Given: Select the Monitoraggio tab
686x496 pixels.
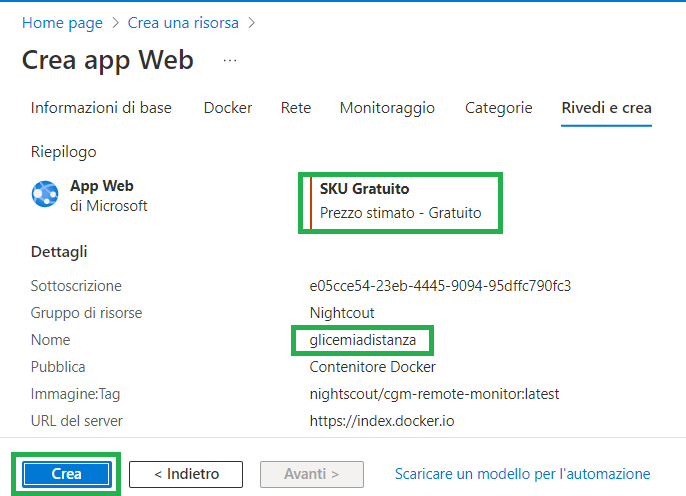Looking at the screenshot, I should click(x=387, y=108).
